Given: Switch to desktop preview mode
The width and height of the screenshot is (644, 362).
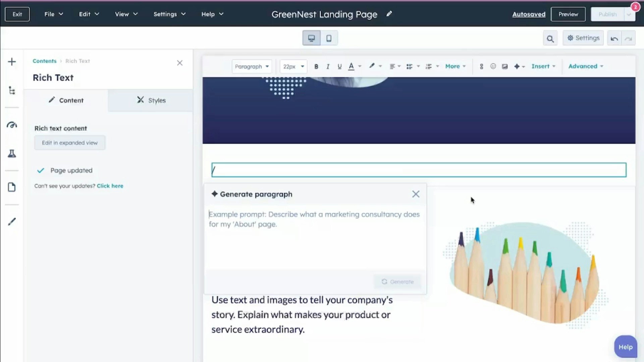Looking at the screenshot, I should coord(311,38).
